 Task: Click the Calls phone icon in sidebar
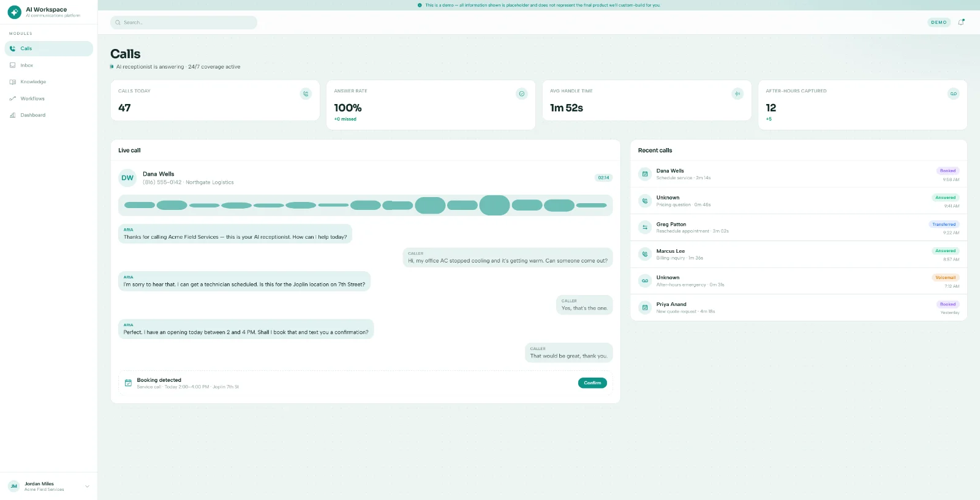(13, 48)
